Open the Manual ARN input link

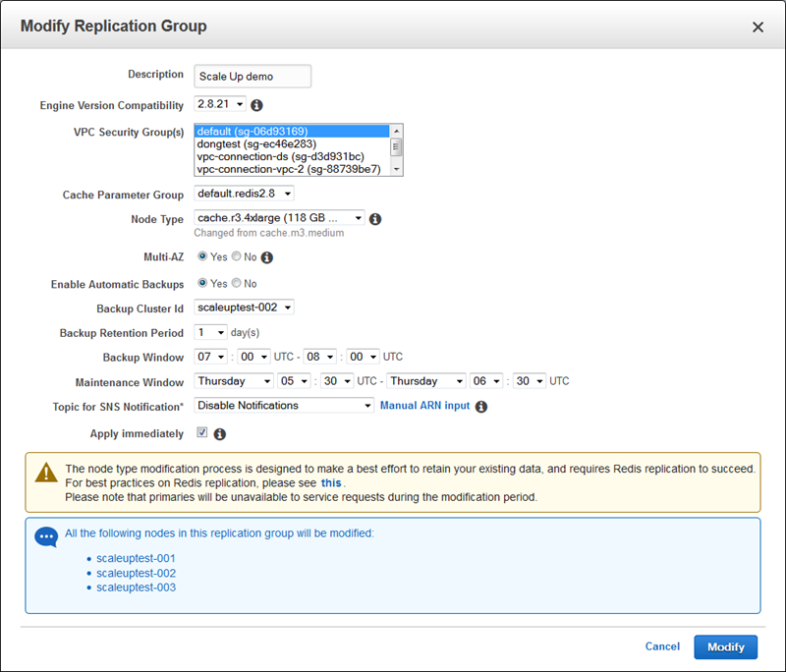pos(424,405)
